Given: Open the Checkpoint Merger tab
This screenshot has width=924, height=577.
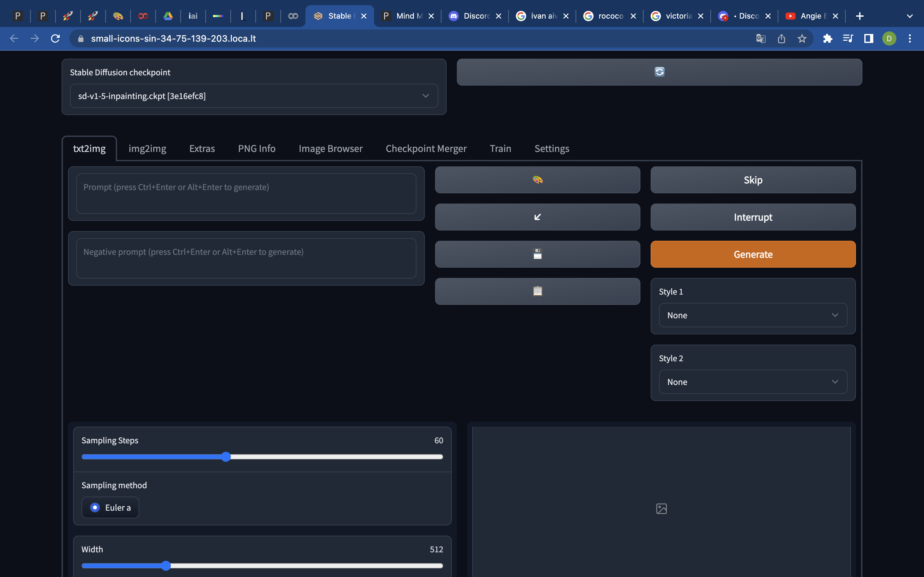Looking at the screenshot, I should coord(426,148).
